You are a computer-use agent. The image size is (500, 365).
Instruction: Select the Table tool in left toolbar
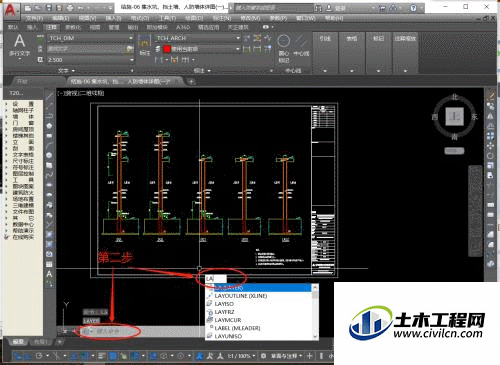point(49,264)
